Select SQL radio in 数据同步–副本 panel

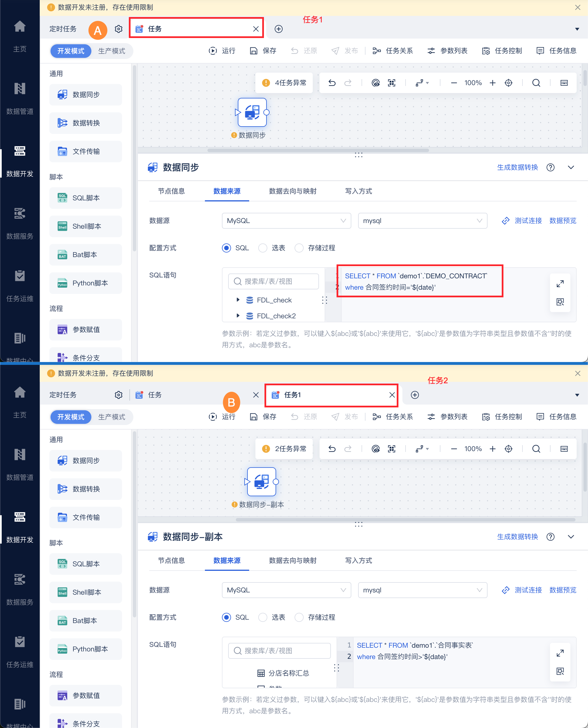click(x=226, y=617)
